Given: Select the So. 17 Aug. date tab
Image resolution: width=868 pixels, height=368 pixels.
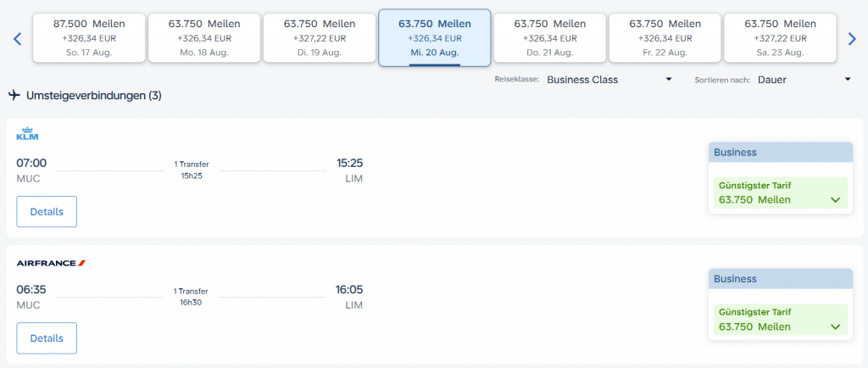Looking at the screenshot, I should 88,38.
